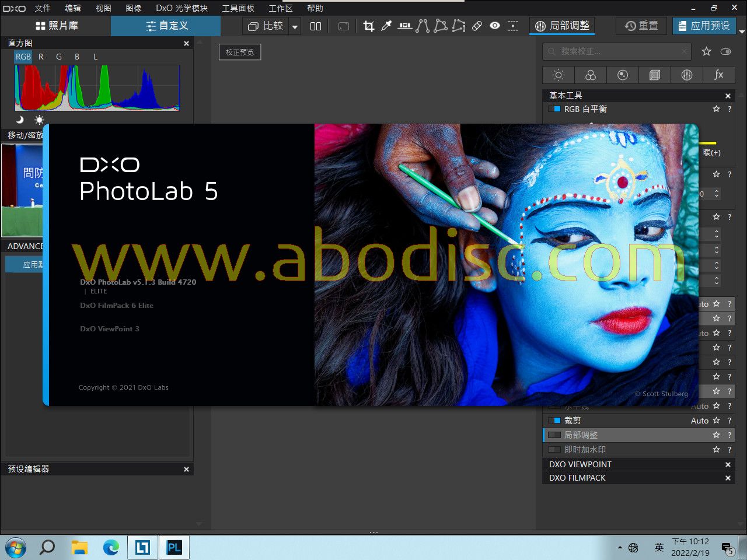Pick the white balance eyedropper tool
747x560 pixels.
pyautogui.click(x=386, y=26)
